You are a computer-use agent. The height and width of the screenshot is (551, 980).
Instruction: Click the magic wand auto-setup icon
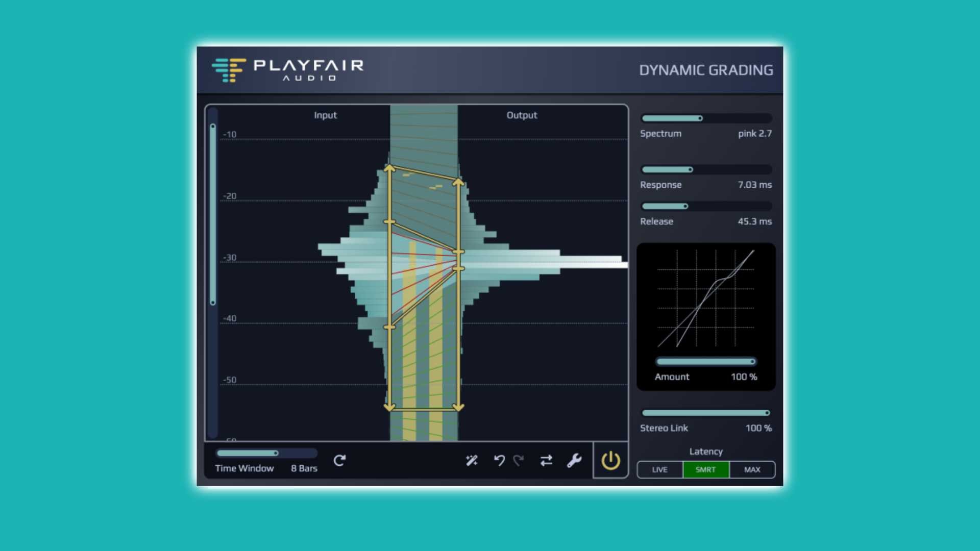coord(472,461)
